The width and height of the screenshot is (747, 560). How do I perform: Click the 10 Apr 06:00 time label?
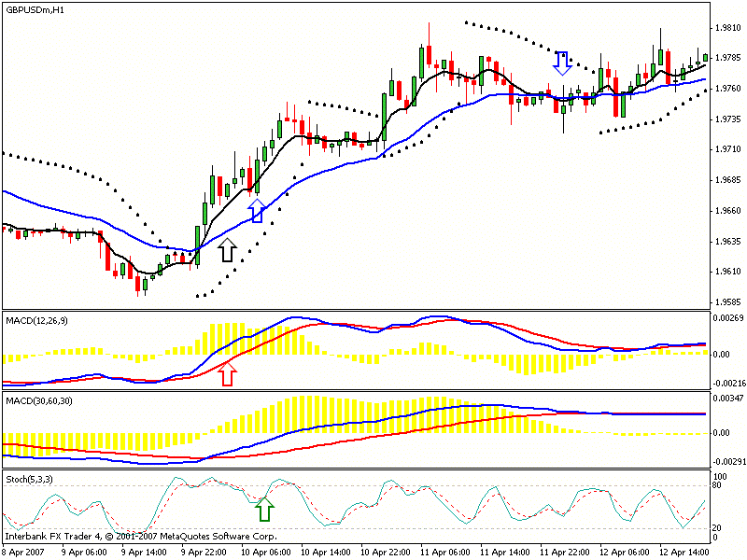click(265, 553)
